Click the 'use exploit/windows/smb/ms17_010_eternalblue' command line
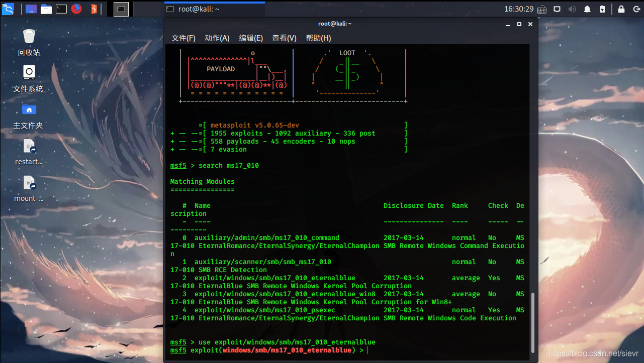644x363 pixels. [x=287, y=342]
